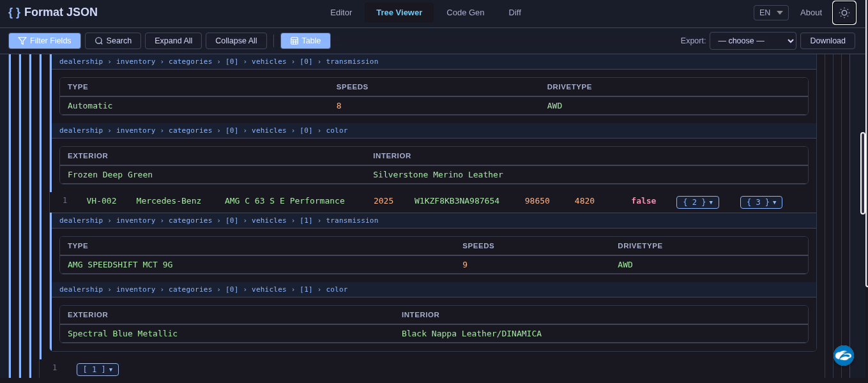Select the speeds value 9
868x383 pixels.
point(465,265)
